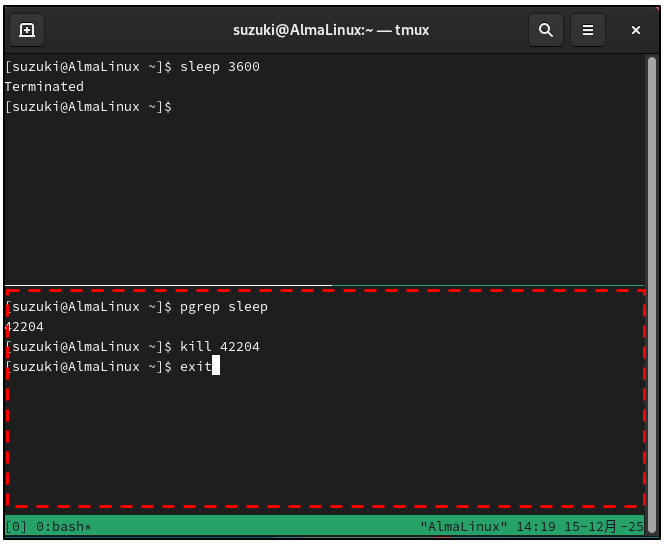Click the white block cursor after exit

[x=215, y=367]
